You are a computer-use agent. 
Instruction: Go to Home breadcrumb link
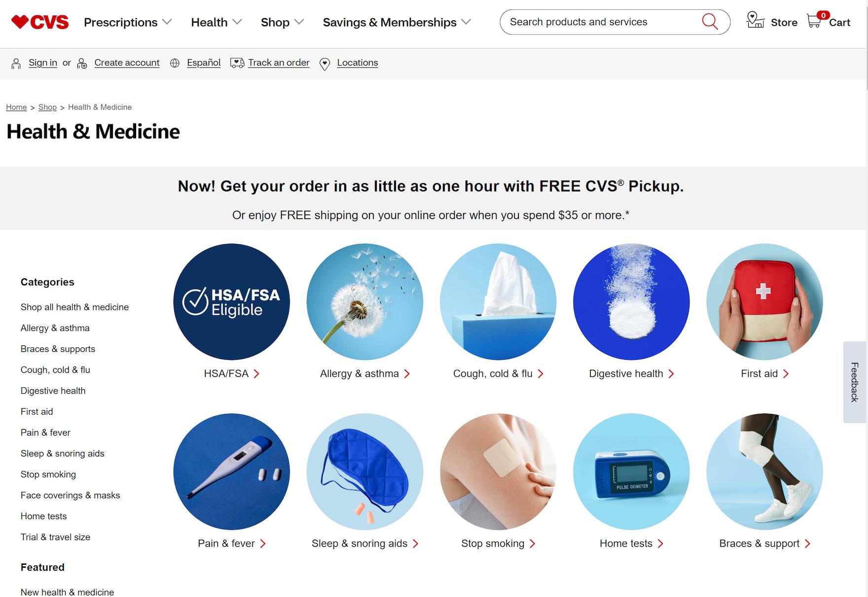click(x=16, y=107)
